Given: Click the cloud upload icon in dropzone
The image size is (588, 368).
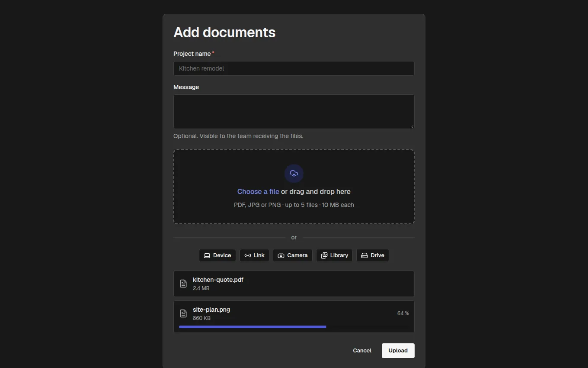Looking at the screenshot, I should click(x=294, y=174).
